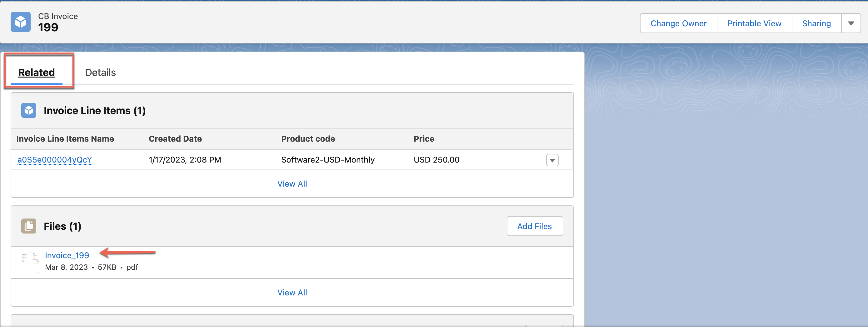Expand the header more-actions dropdown arrow
This screenshot has height=327, width=868.
[851, 23]
